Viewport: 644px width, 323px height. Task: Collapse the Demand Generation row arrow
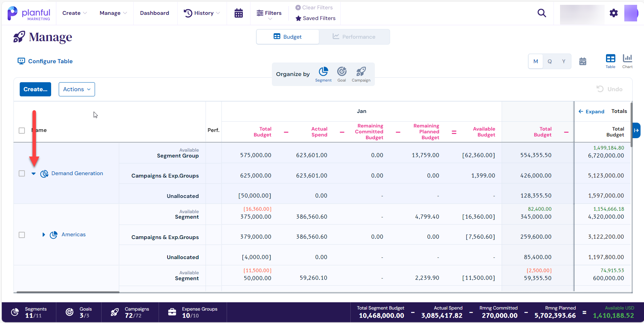[x=34, y=174]
